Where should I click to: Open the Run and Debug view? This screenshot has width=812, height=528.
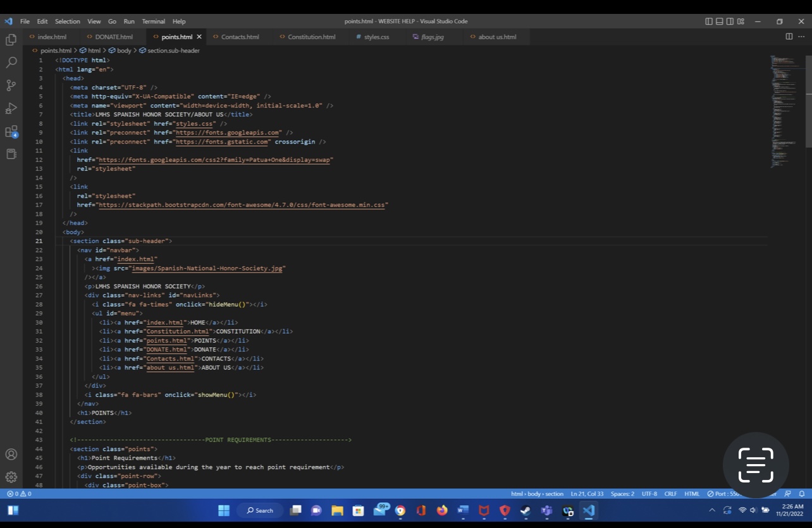pyautogui.click(x=11, y=108)
